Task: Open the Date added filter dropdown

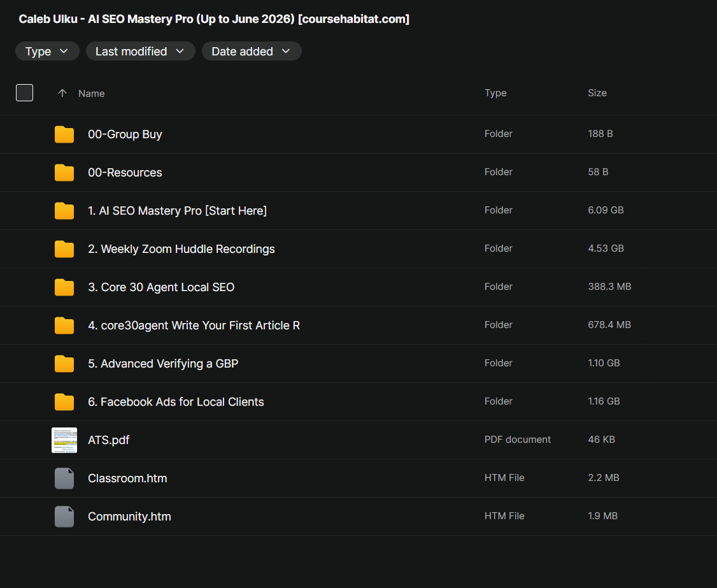Action: tap(252, 51)
